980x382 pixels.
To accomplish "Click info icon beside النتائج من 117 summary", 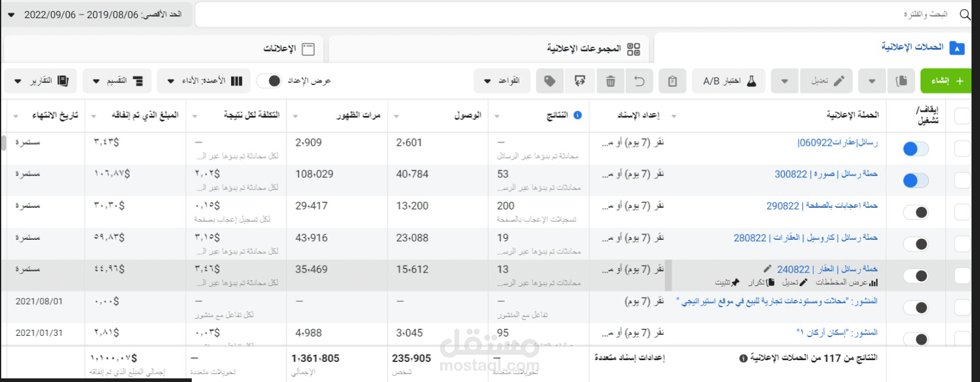I will 743,358.
